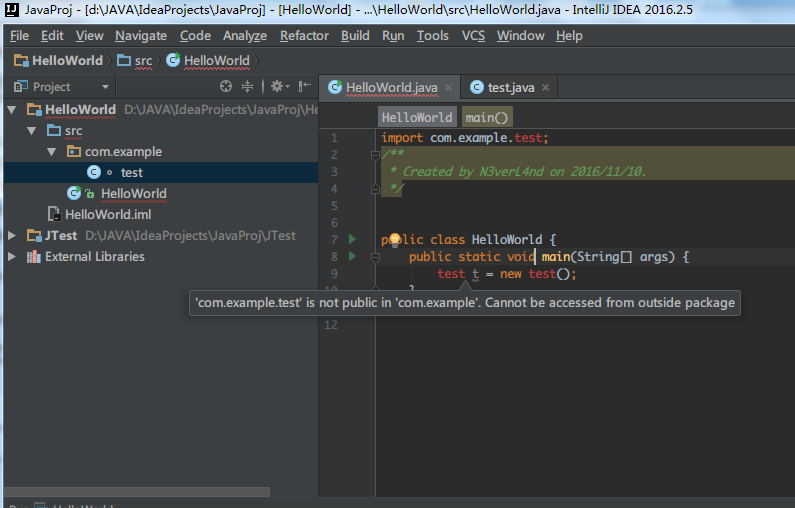Click the import statement on line 1
The image size is (795, 508).
pyautogui.click(x=465, y=138)
